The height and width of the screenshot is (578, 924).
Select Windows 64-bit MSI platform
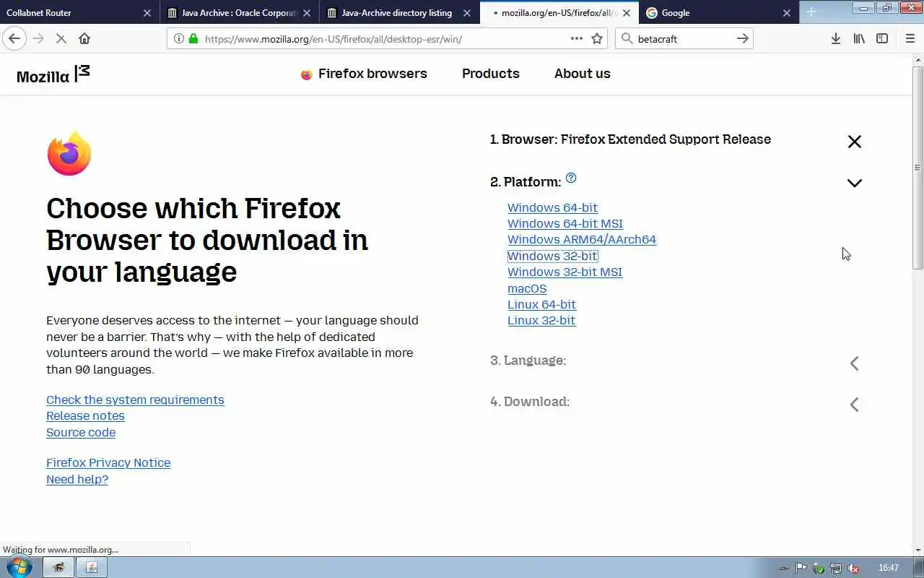click(565, 224)
